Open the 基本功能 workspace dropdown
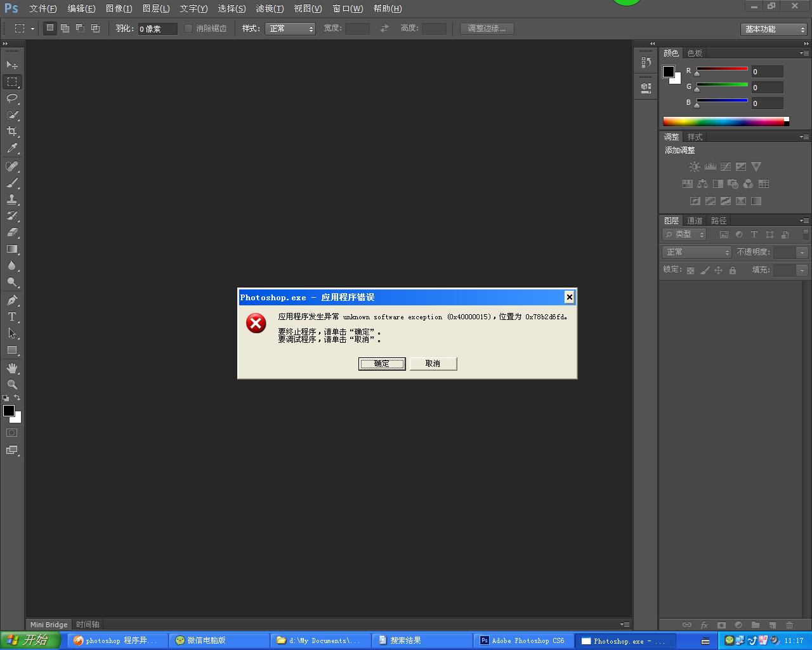812x650 pixels. pos(774,29)
